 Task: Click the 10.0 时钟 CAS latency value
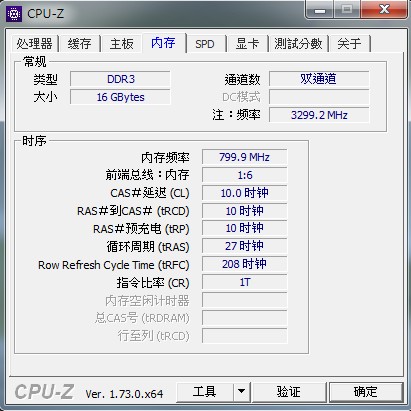244,193
